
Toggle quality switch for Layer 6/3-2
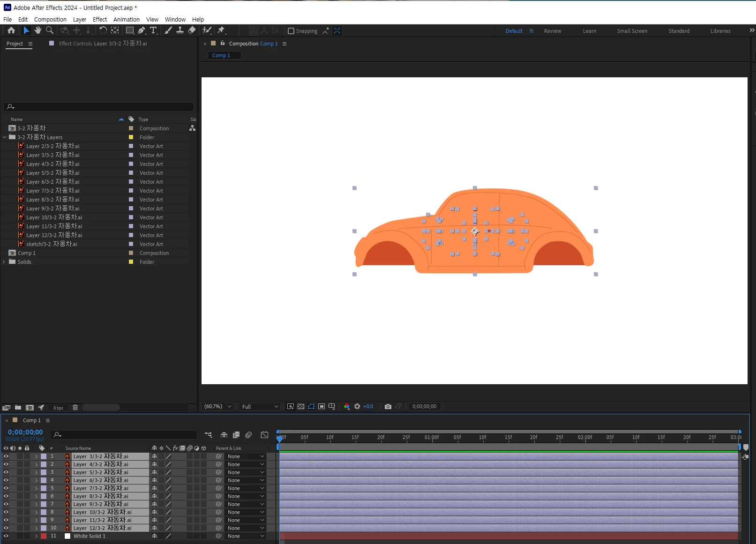click(x=168, y=480)
